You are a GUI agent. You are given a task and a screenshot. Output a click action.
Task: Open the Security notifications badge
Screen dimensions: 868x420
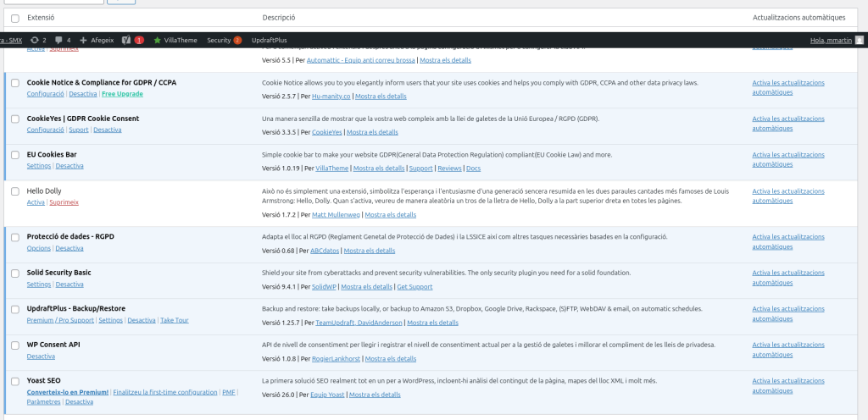tap(237, 40)
